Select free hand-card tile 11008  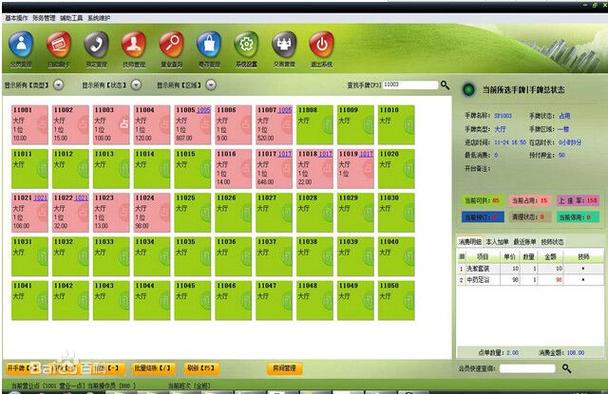tap(315, 125)
